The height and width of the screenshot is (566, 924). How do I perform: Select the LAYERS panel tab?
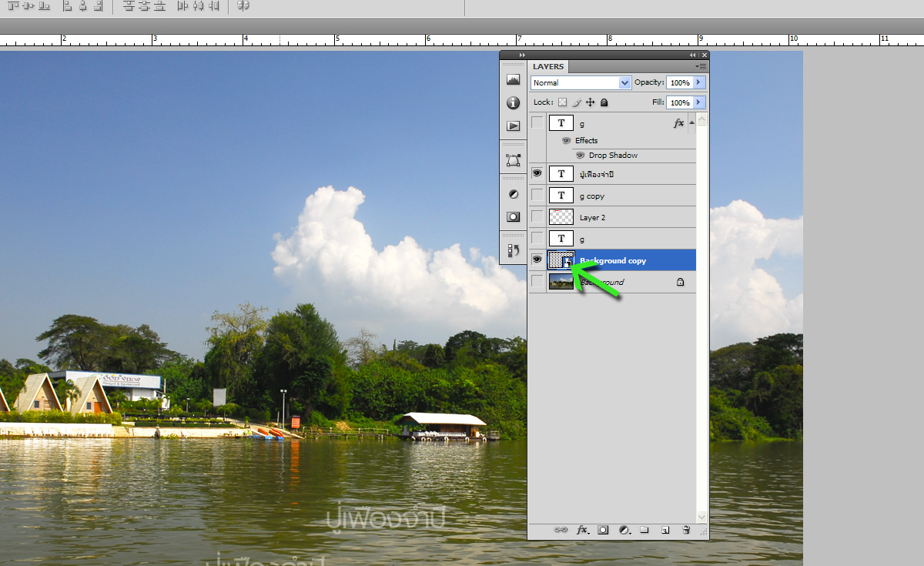(x=548, y=67)
